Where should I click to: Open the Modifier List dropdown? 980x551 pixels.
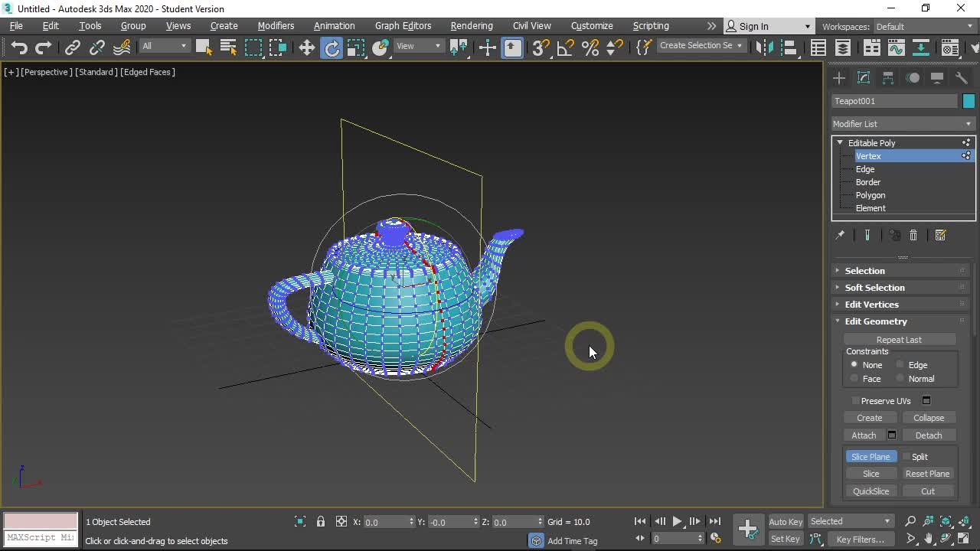902,124
